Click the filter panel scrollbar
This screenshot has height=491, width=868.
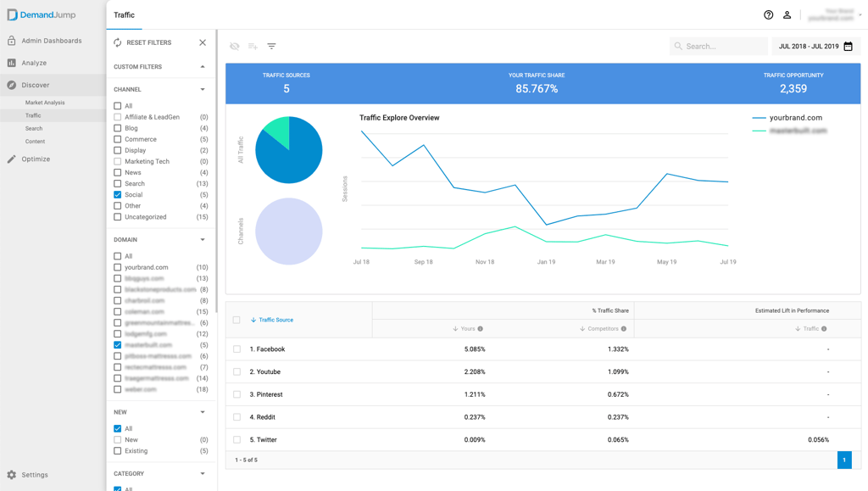(x=216, y=171)
